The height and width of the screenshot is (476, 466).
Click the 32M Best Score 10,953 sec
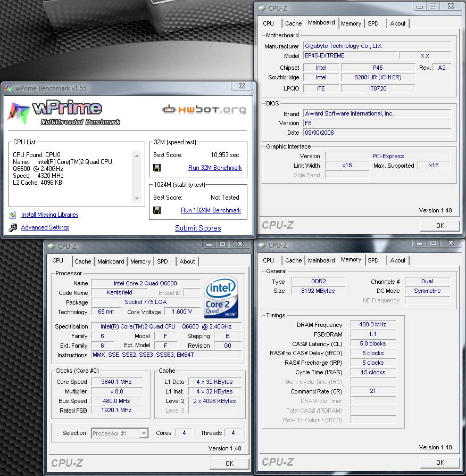pos(225,155)
